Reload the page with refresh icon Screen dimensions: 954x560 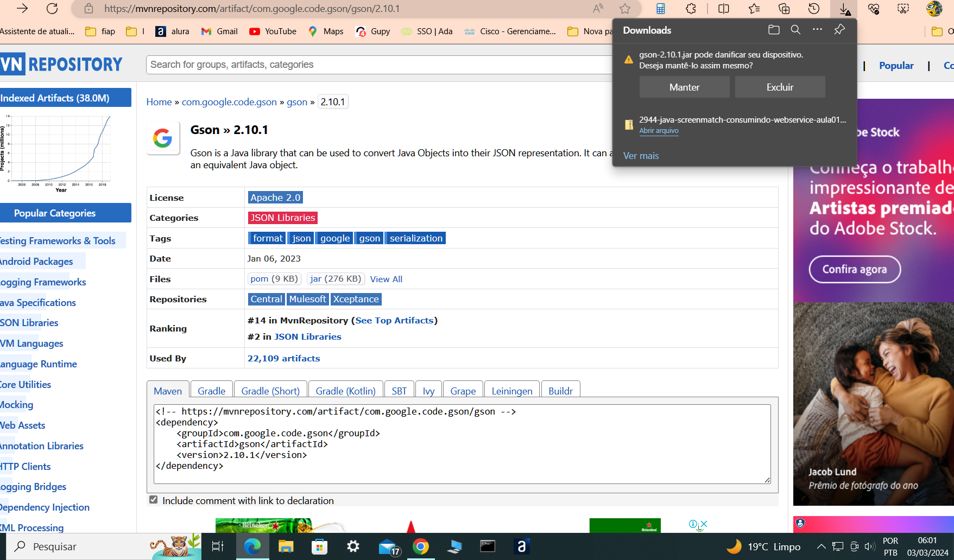coord(52,9)
